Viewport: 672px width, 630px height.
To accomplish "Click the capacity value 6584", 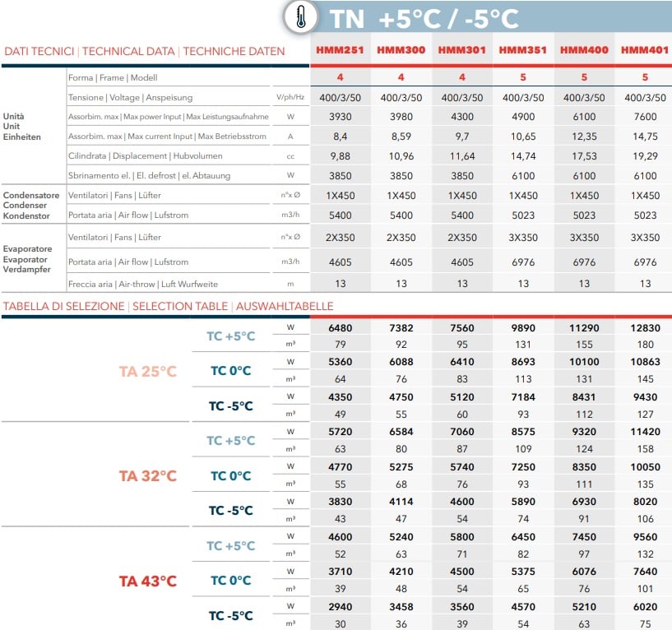I will (401, 432).
